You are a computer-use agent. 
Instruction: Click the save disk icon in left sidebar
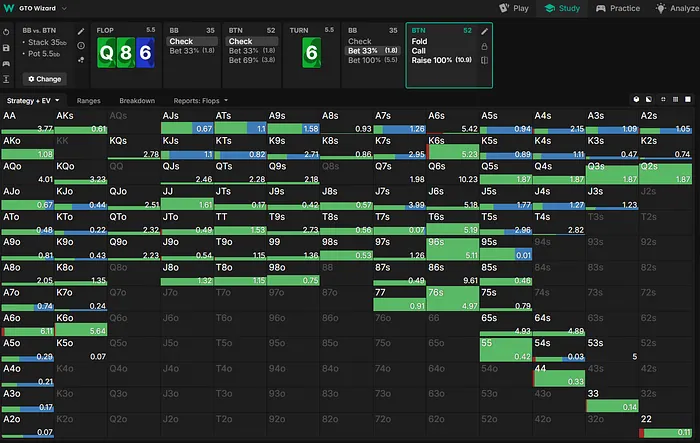6,48
